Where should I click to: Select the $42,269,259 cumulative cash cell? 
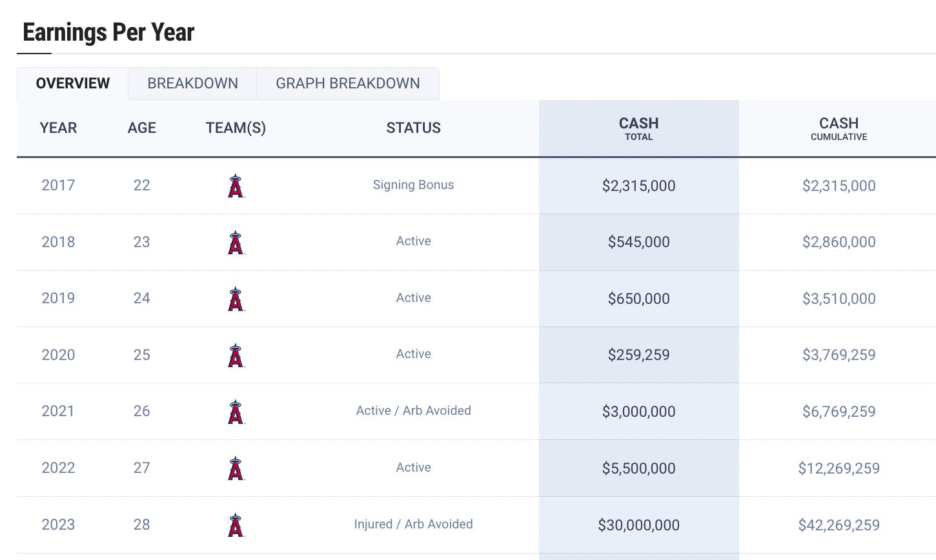(x=839, y=525)
